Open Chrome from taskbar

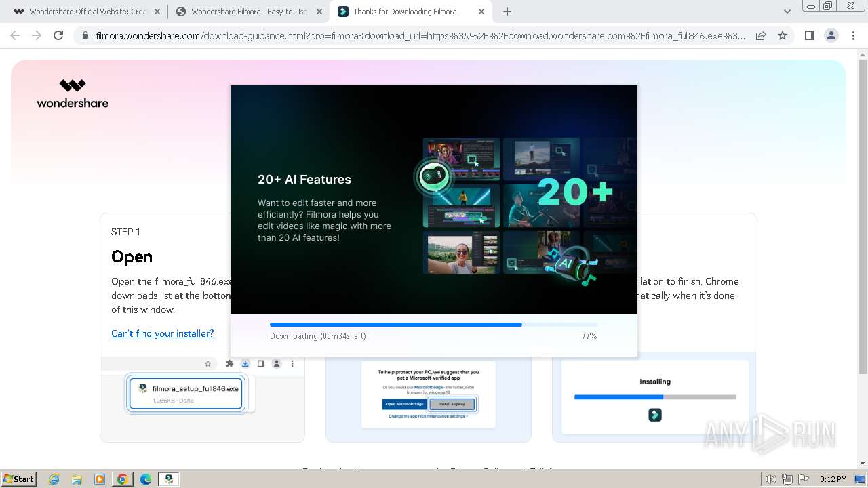click(123, 479)
